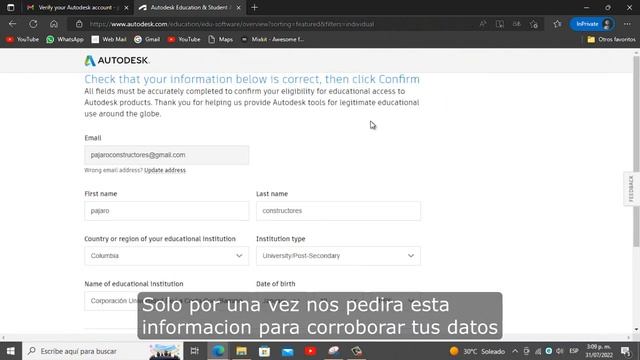Open the InPrivate profile button

click(592, 24)
